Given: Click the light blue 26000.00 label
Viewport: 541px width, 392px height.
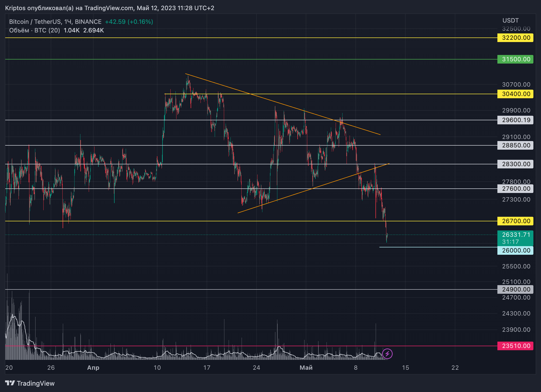Looking at the screenshot, I should 515,250.
